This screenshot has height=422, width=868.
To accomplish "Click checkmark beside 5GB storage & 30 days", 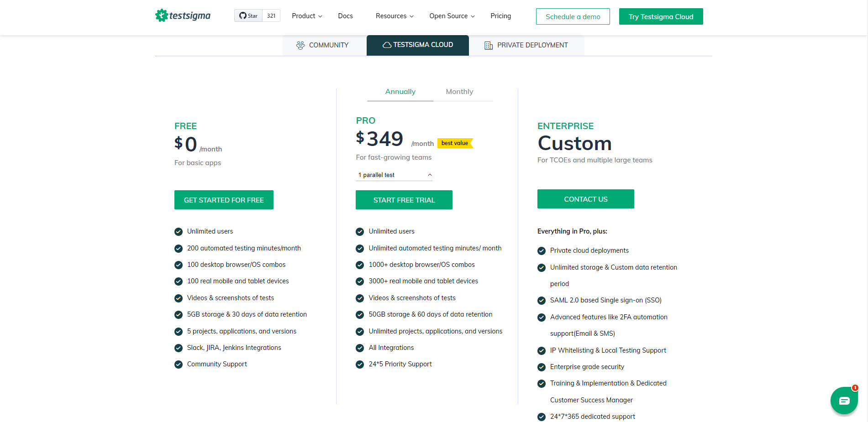I will point(179,315).
